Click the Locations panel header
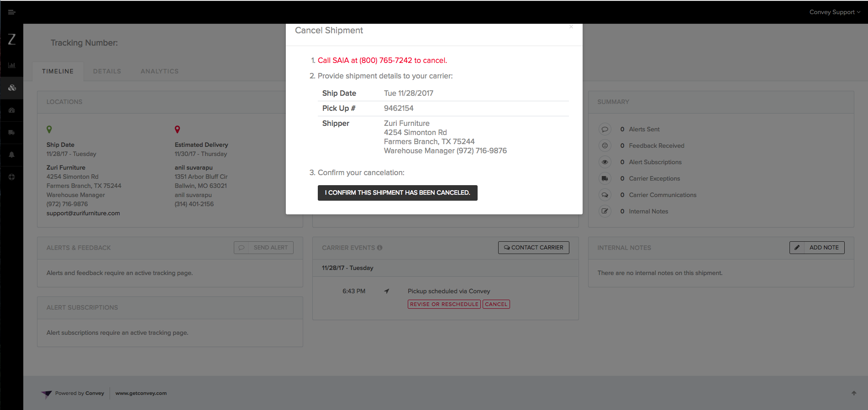Image resolution: width=868 pixels, height=410 pixels. [x=170, y=102]
